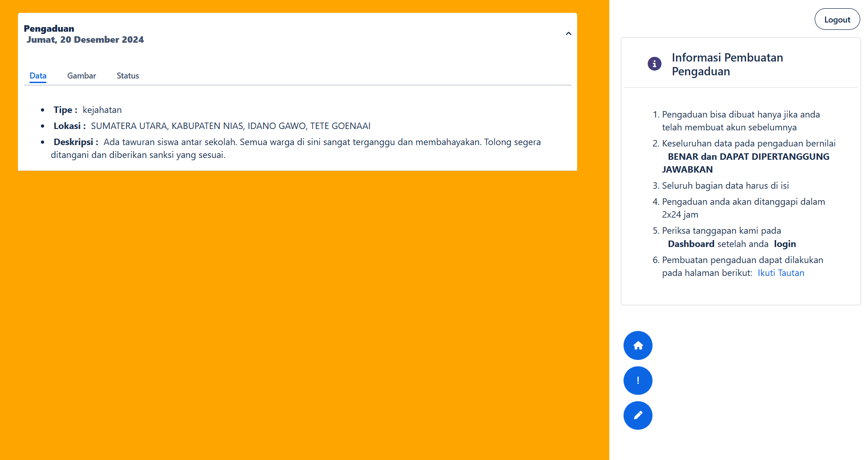The image size is (868, 460).
Task: Follow the Ikuti Tautan link
Action: [781, 273]
